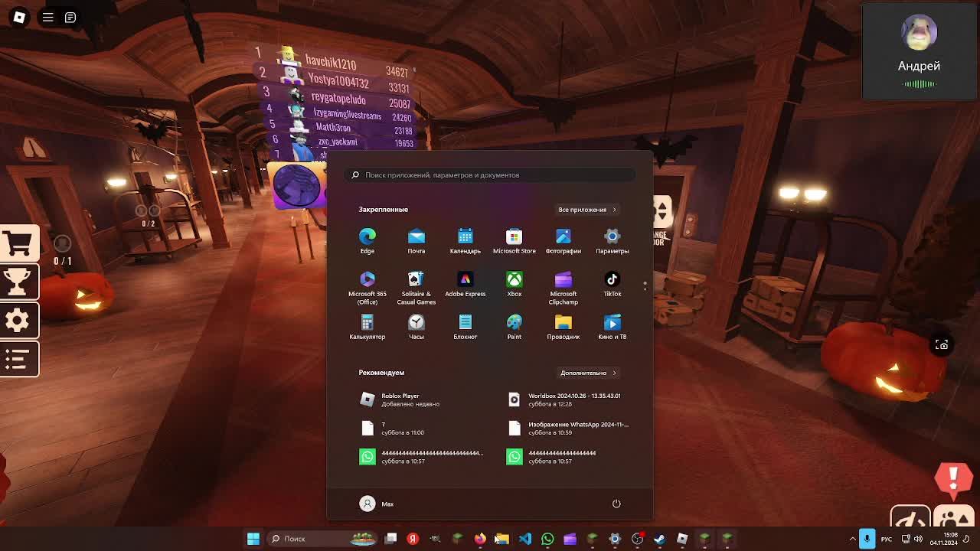Expand Дополнительно recommended items
Viewport: 980px width, 551px height.
[589, 373]
